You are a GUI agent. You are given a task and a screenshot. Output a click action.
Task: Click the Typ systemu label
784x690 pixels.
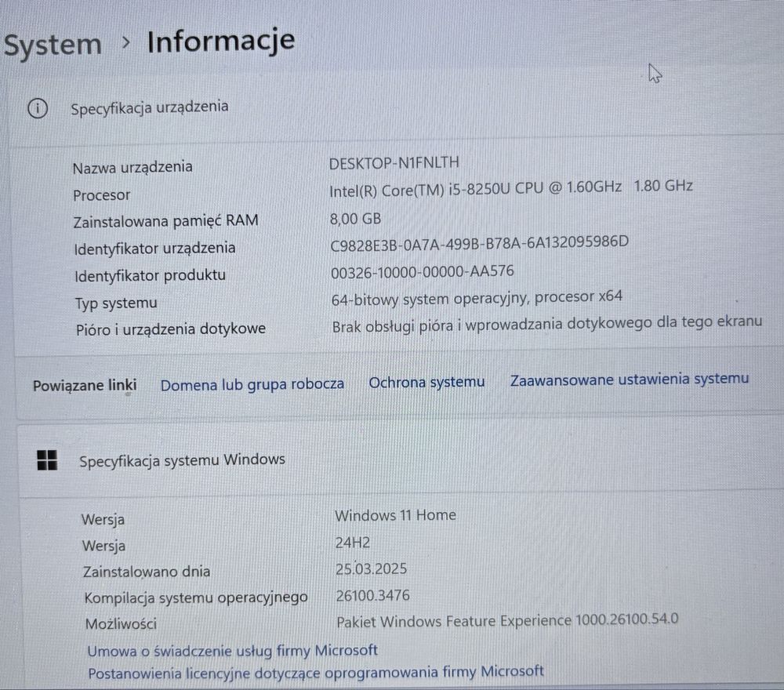point(116,303)
